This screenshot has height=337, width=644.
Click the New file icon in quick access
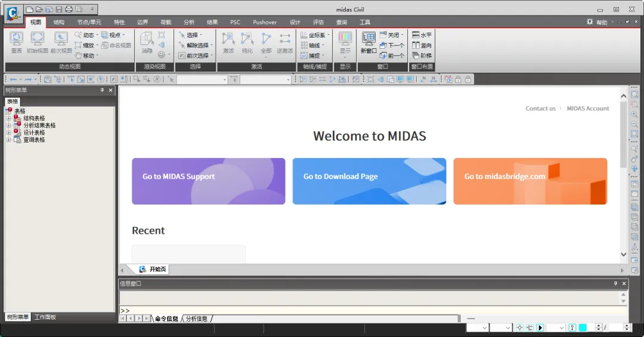point(30,9)
